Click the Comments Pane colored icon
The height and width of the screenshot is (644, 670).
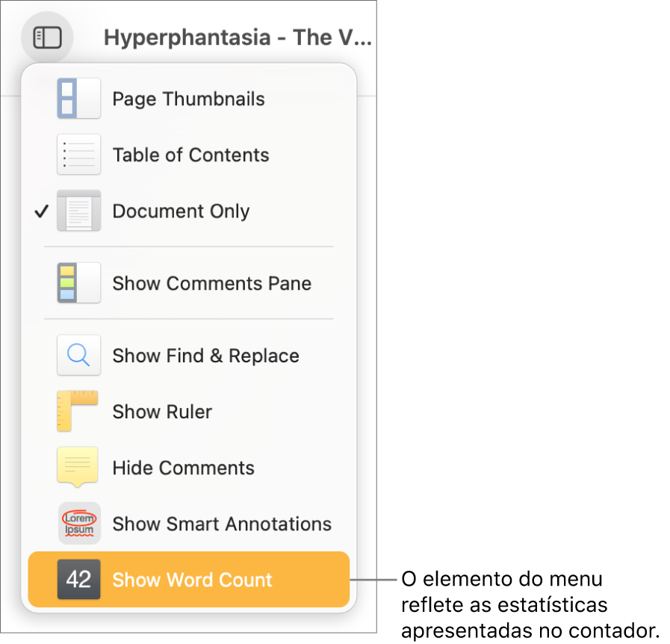[x=78, y=283]
